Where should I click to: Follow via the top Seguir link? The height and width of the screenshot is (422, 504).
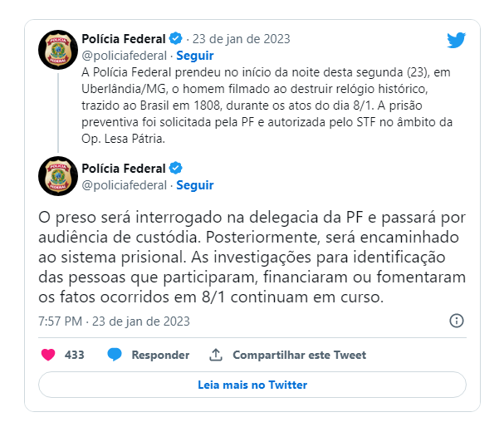point(195,56)
